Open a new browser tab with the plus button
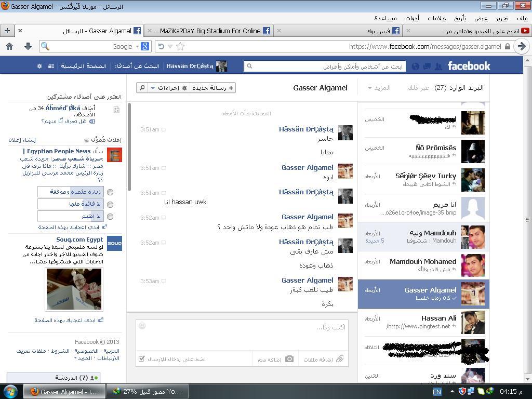 point(7,31)
